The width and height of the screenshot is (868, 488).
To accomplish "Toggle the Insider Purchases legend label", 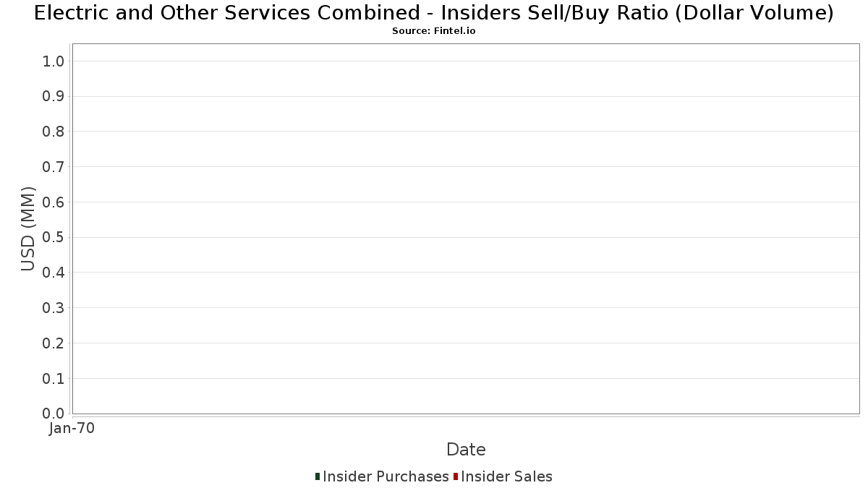I will pyautogui.click(x=386, y=476).
